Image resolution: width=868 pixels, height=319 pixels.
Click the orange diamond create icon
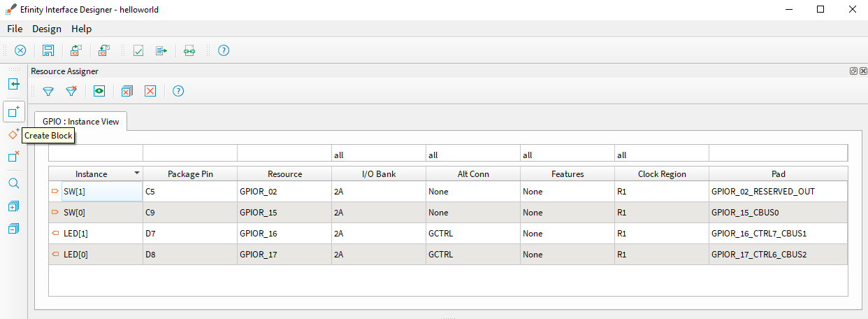tap(13, 134)
